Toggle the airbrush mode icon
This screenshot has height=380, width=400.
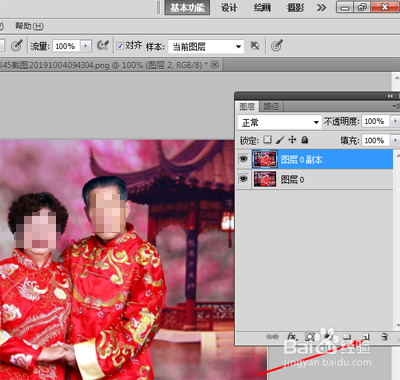click(103, 45)
